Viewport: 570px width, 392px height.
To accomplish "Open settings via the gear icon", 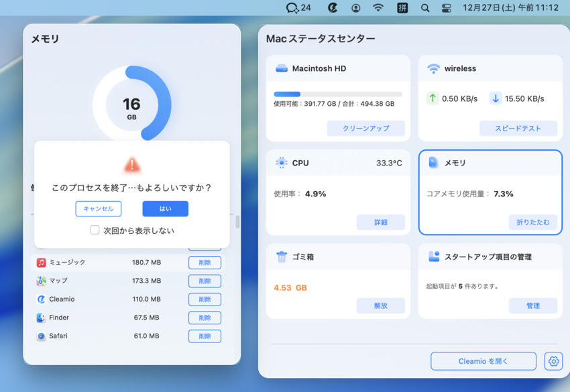I will point(553,361).
